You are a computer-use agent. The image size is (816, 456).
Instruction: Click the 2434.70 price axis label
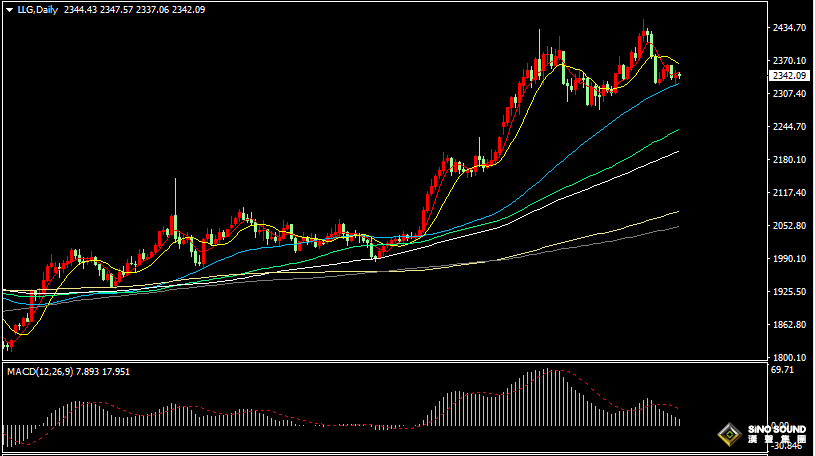click(x=788, y=28)
